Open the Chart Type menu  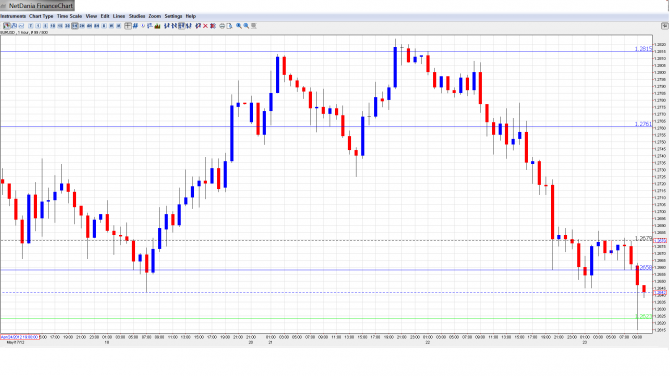pyautogui.click(x=41, y=16)
